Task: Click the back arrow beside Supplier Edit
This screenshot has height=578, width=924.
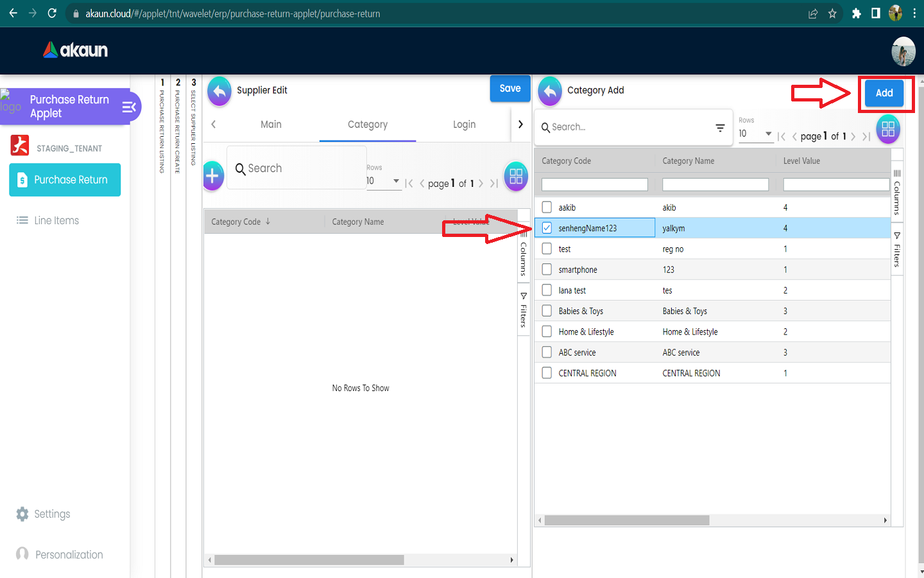Action: point(219,91)
